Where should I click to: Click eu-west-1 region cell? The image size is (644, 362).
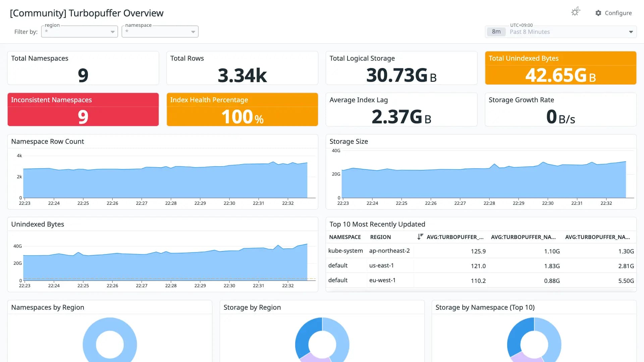pos(382,280)
